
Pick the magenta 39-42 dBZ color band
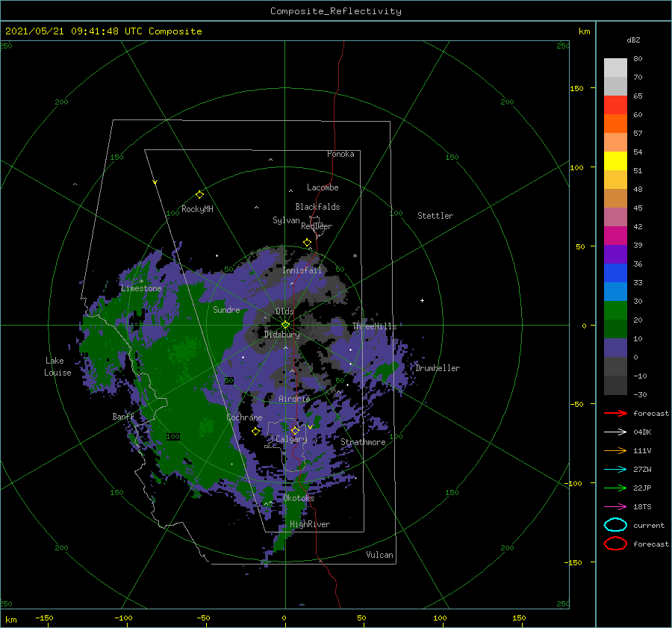(615, 236)
